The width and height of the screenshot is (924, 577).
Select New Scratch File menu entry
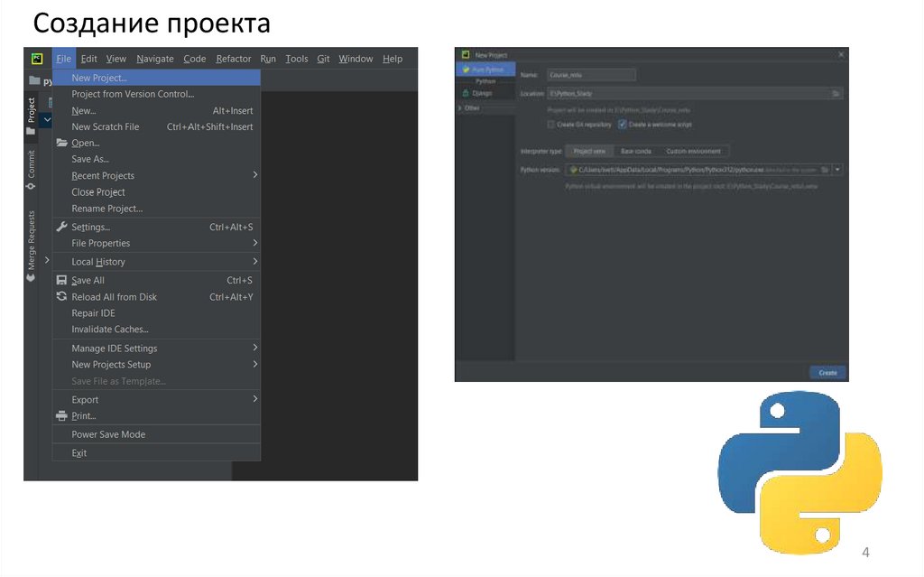(156, 126)
